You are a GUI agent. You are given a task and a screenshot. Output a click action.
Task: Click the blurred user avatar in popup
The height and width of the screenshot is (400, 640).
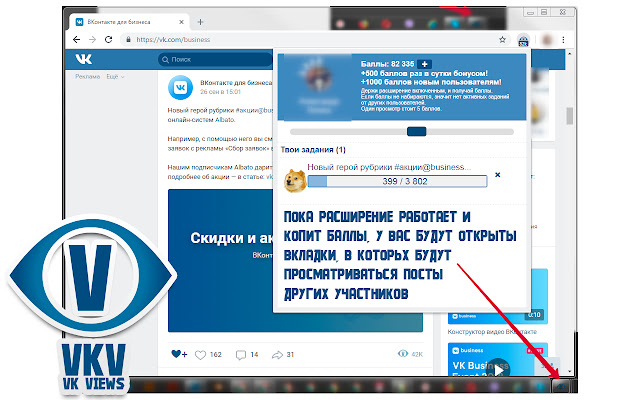coord(319,78)
